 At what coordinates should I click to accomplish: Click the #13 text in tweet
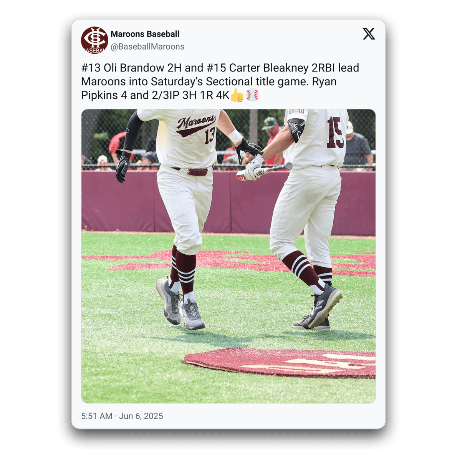[91, 68]
